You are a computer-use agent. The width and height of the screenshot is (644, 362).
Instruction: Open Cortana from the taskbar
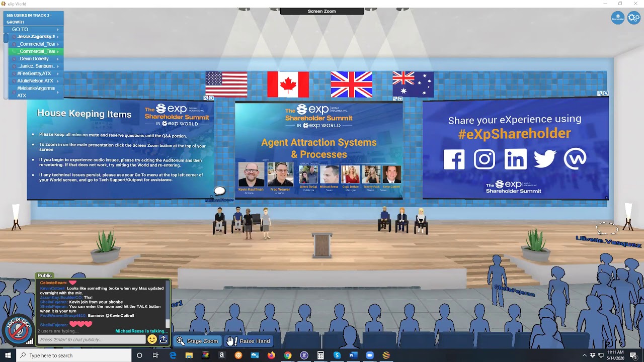[x=139, y=355]
